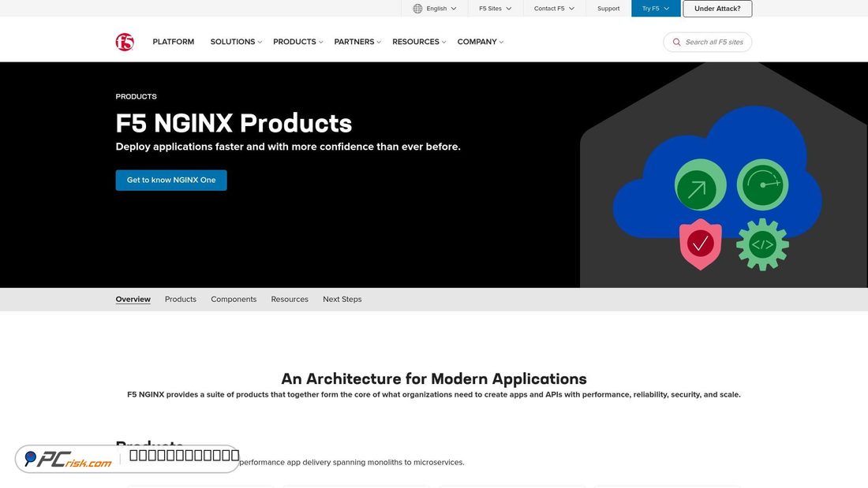Open the Support link
This screenshot has height=488, width=868.
tap(608, 9)
